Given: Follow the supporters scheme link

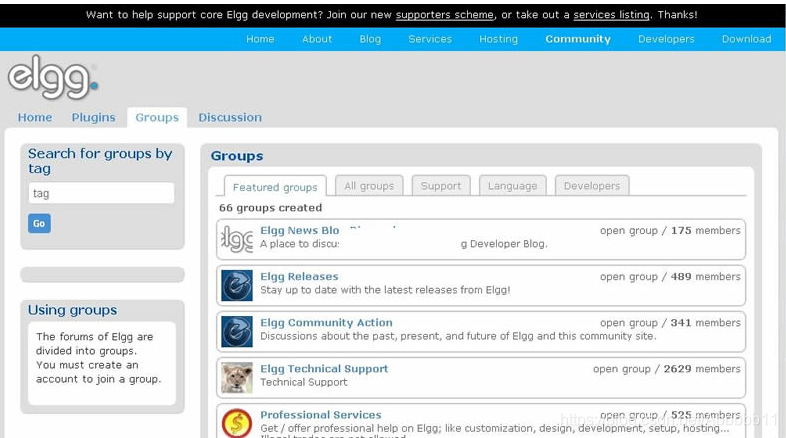Looking at the screenshot, I should click(x=445, y=15).
